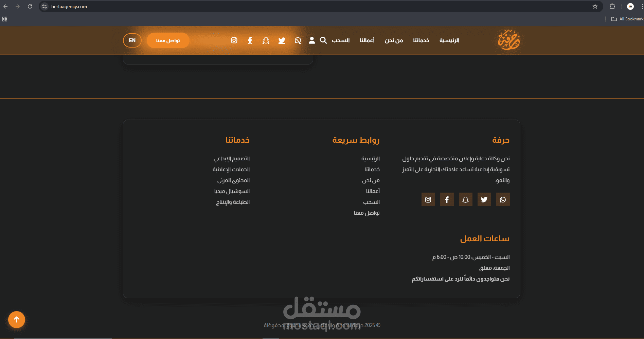Viewport: 644px width, 339px height.
Task: Open the search magnifier icon
Action: coord(323,40)
